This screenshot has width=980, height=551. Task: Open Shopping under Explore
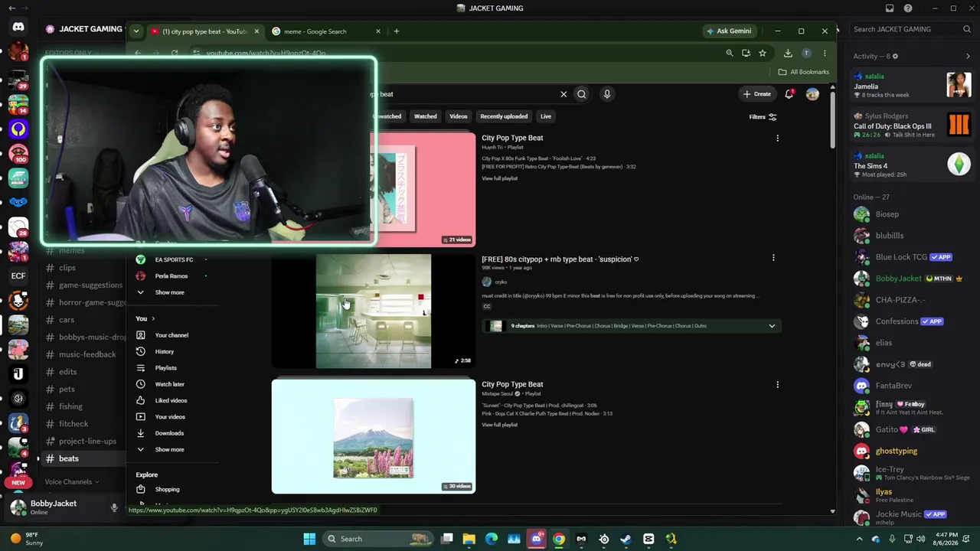[x=167, y=489]
